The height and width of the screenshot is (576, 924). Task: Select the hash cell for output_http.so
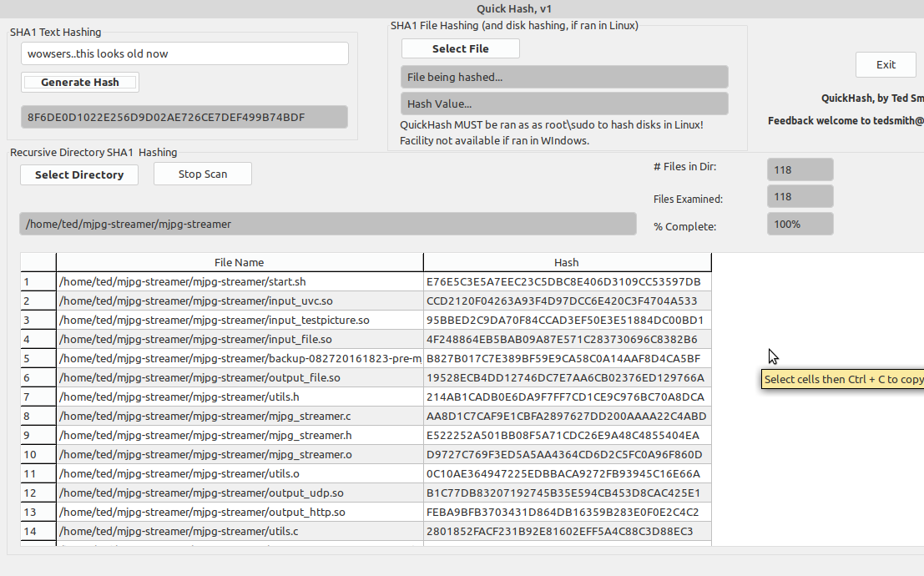pos(567,512)
